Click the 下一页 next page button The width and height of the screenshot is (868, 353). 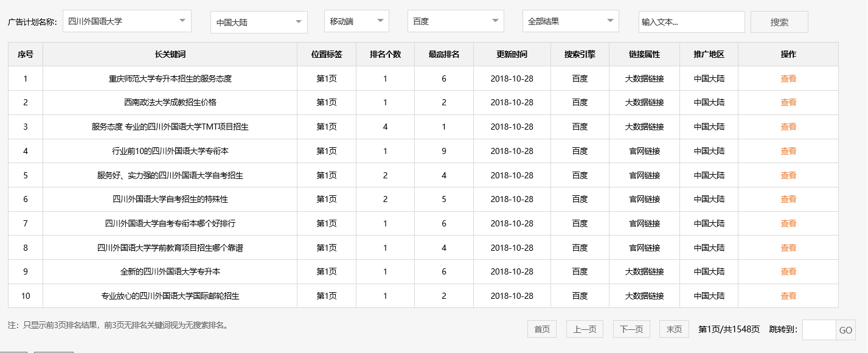pos(631,329)
